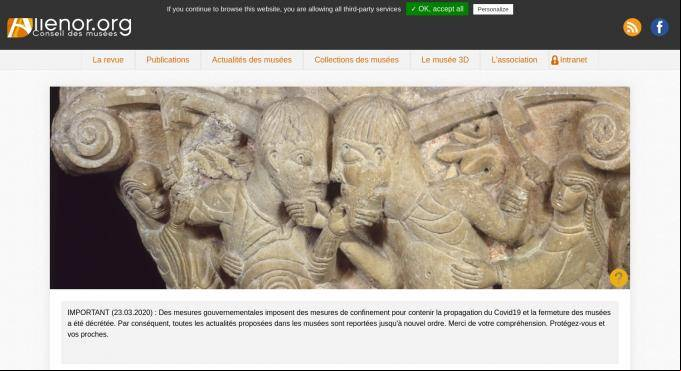Click the Conseil des musées tagline

tap(75, 33)
